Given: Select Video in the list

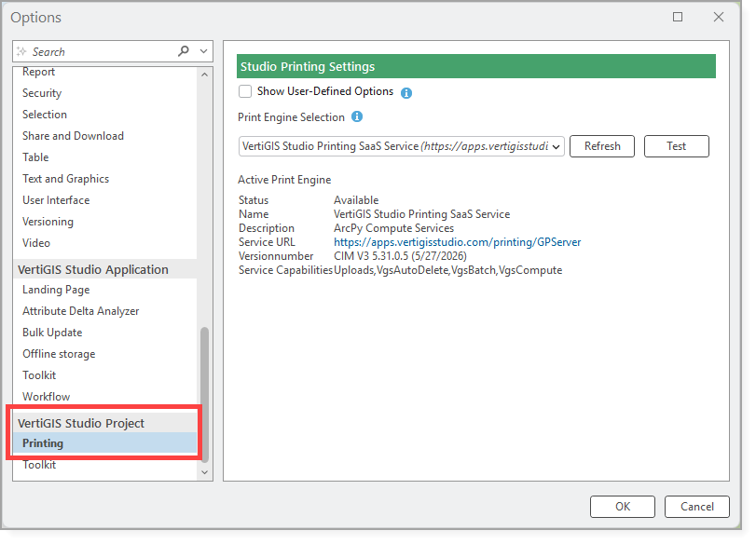Looking at the screenshot, I should [x=36, y=243].
